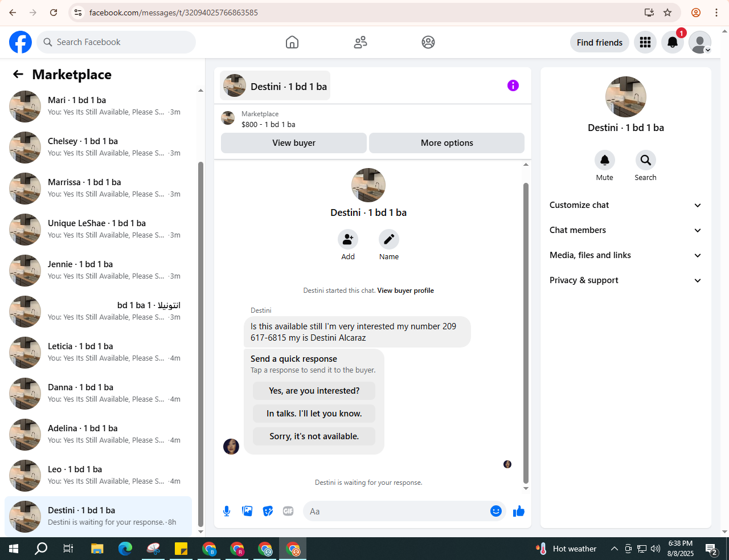Screen dimensions: 729x560
Task: Select the Destini conversation in the list
Action: click(98, 516)
